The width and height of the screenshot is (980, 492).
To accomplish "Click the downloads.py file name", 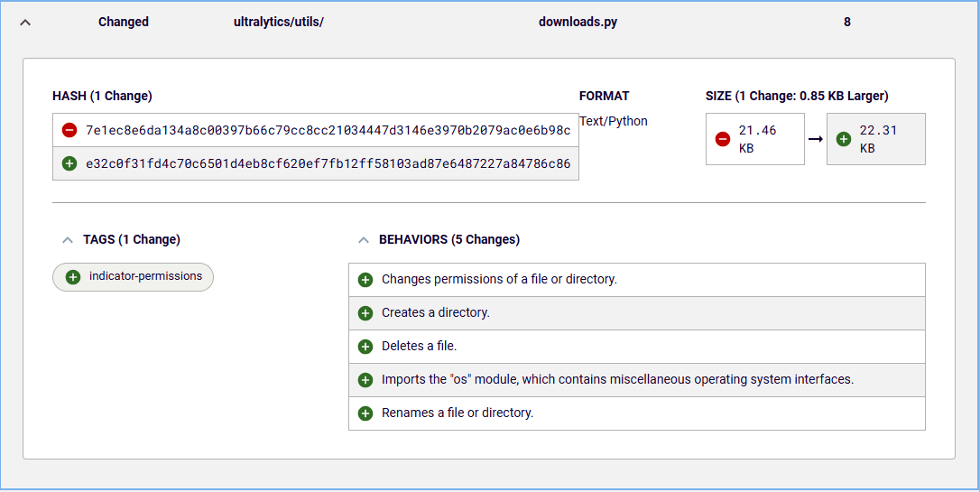I will [x=578, y=23].
